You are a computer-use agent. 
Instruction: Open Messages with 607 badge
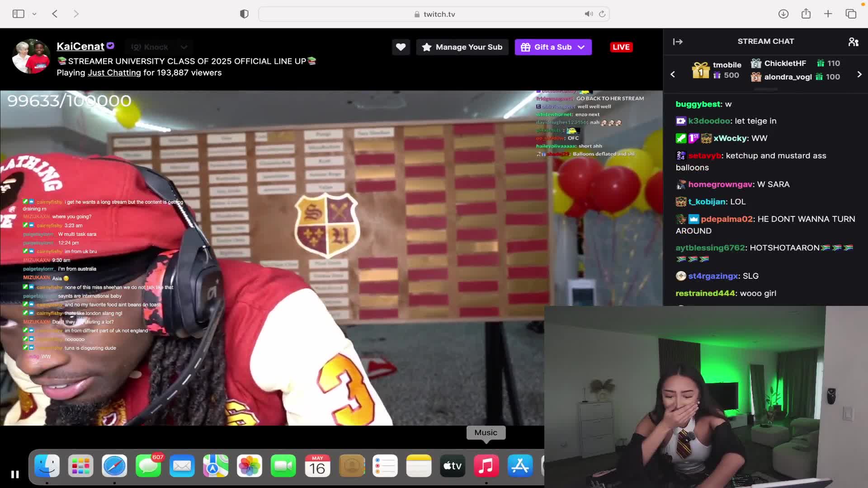click(148, 466)
